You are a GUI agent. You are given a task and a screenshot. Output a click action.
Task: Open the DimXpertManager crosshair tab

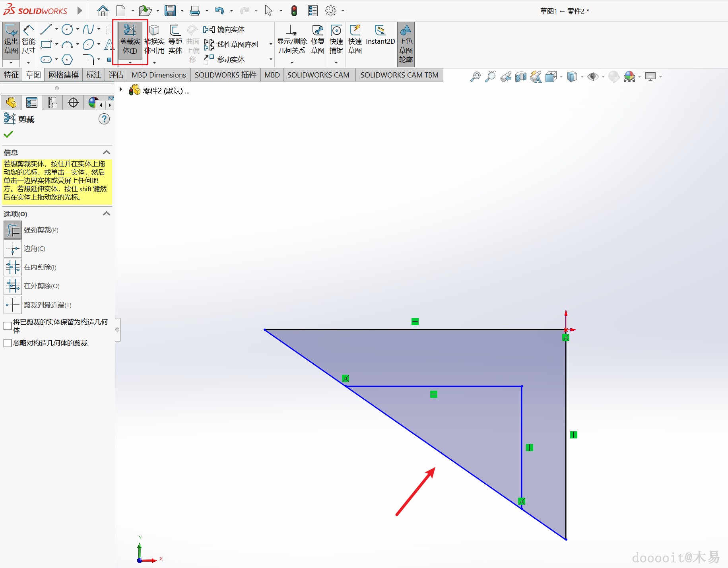coord(73,103)
